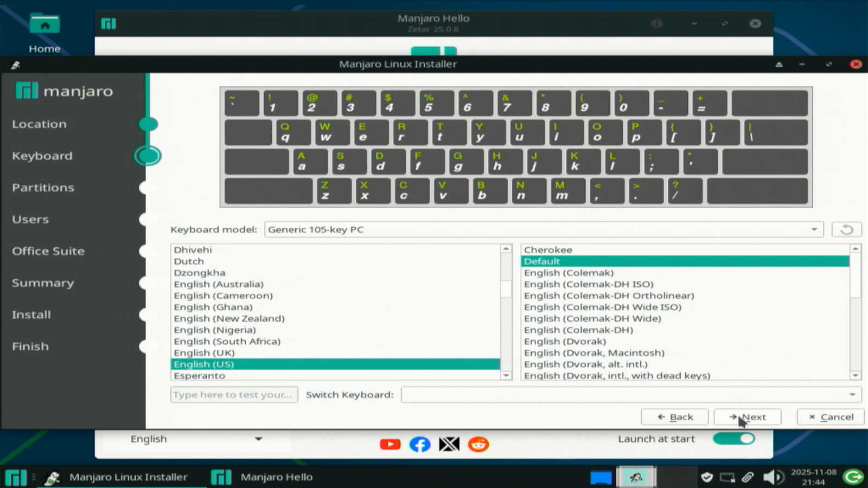868x488 pixels.
Task: Open the date and time clock in the taskbar
Action: [814, 477]
